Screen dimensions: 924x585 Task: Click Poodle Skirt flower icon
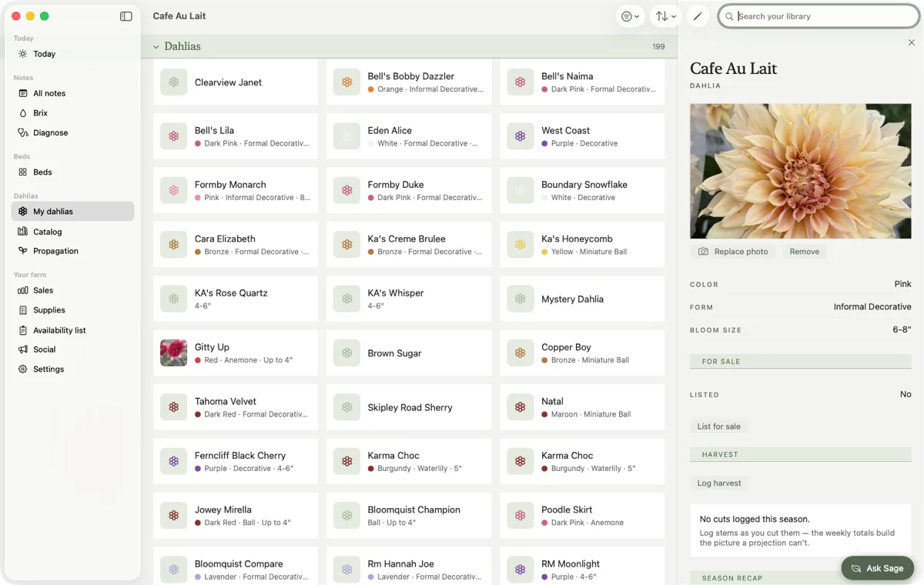(521, 516)
